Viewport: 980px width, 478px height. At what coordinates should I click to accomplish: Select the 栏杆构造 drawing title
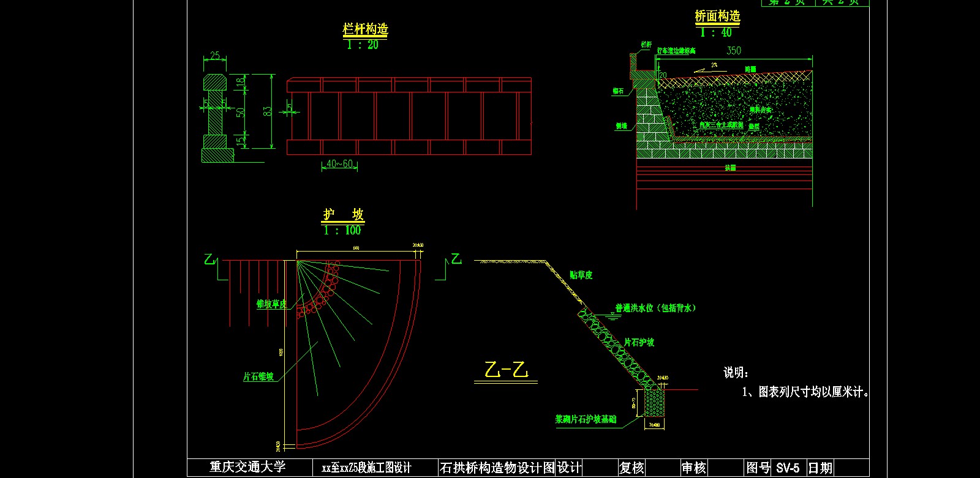(x=365, y=29)
